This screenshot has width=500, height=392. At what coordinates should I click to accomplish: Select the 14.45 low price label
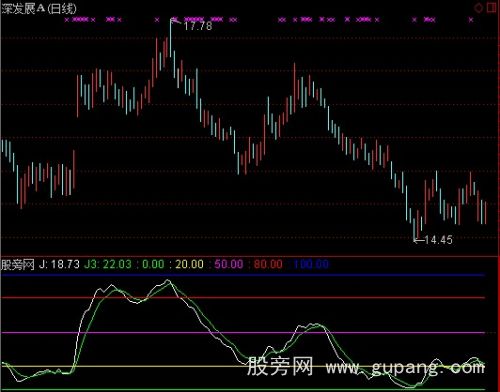tap(439, 240)
